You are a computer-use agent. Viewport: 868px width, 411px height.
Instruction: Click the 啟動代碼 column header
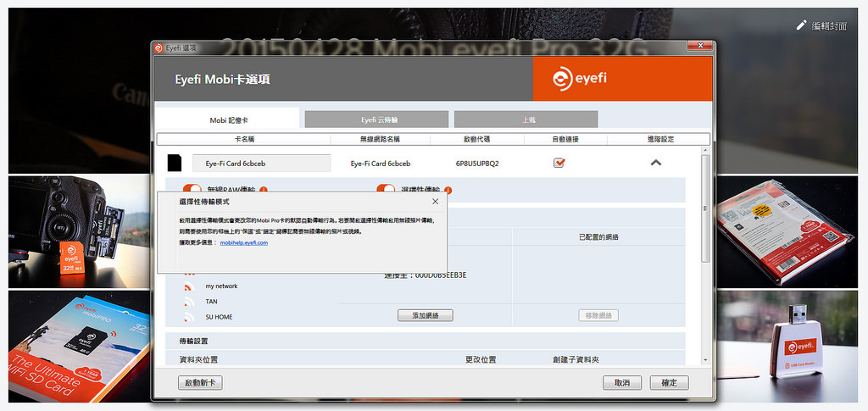(476, 139)
